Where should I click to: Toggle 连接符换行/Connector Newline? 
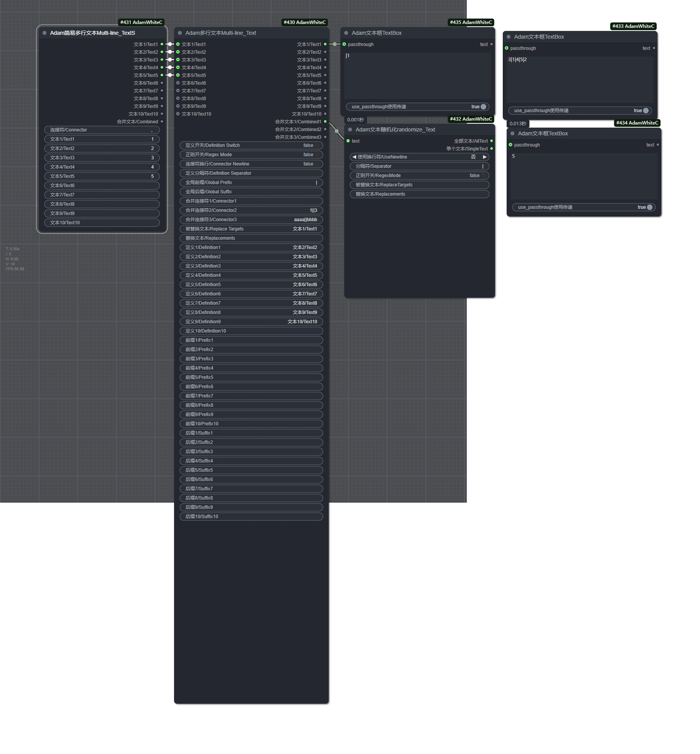point(251,164)
